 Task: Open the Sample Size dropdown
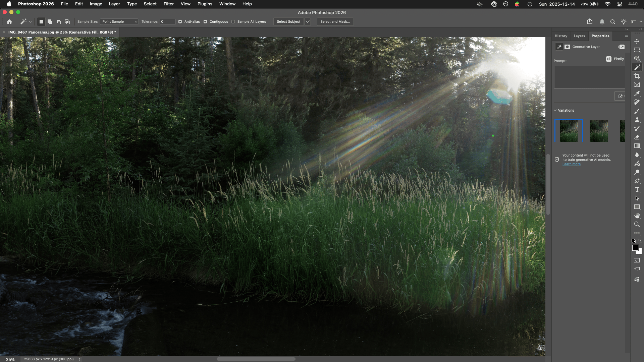tap(119, 22)
